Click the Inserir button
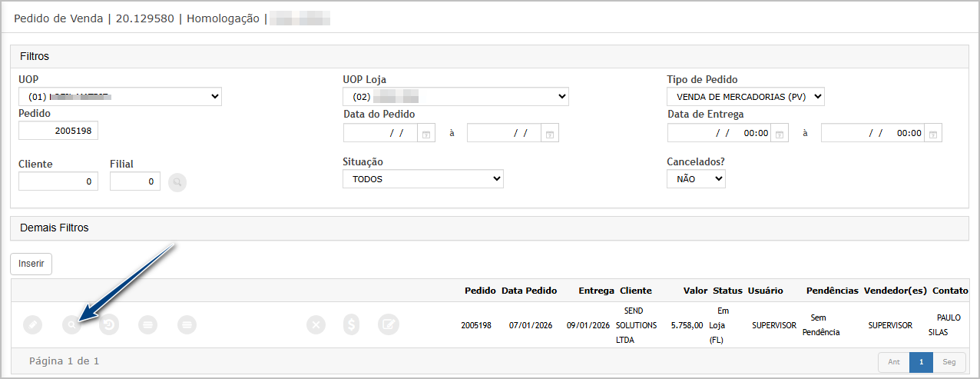Screen dimensions: 980x379 tap(31, 264)
